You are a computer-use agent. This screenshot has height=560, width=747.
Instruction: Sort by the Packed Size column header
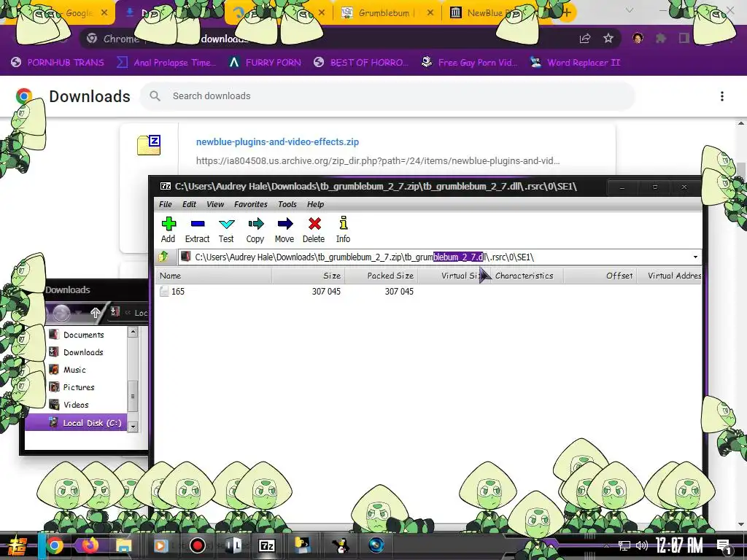click(381, 276)
